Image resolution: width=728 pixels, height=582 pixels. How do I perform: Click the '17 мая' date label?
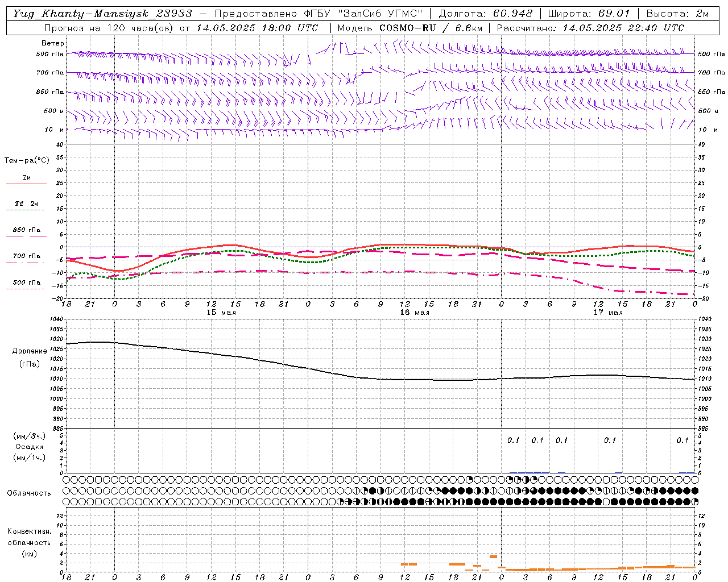(x=608, y=313)
